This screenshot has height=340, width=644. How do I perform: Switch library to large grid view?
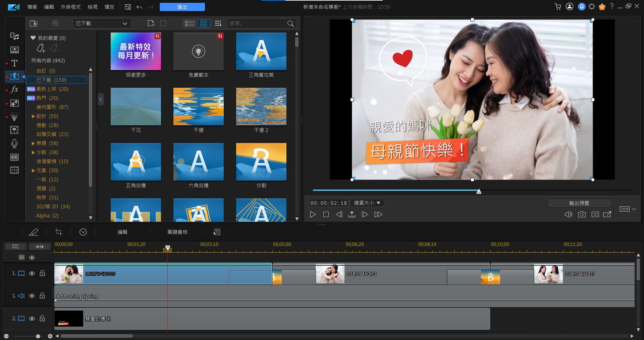pos(203,23)
